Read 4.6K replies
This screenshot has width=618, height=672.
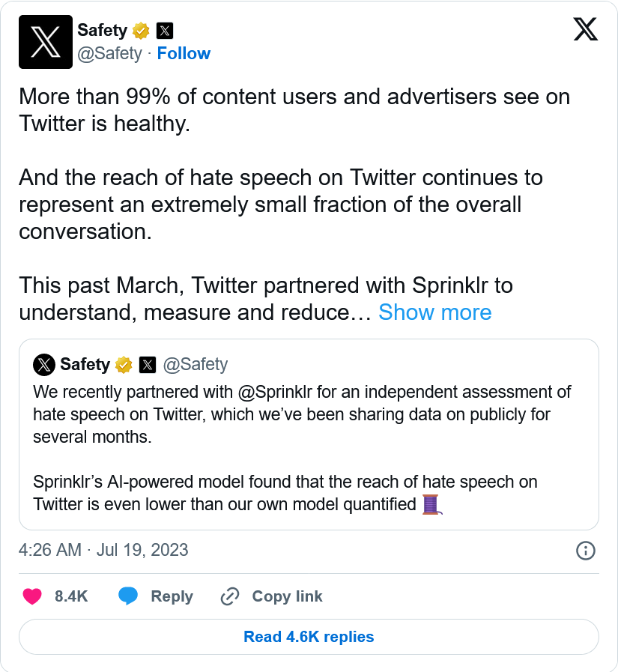(309, 637)
